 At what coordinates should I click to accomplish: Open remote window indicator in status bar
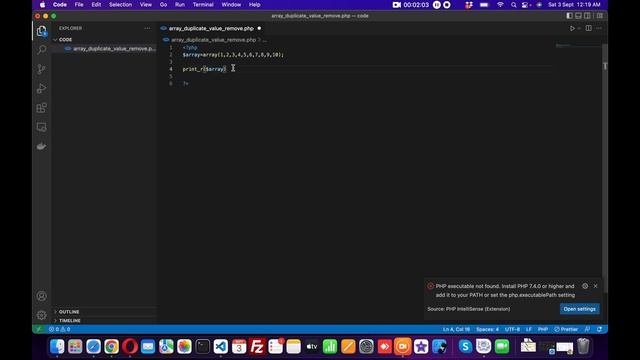pos(39,329)
